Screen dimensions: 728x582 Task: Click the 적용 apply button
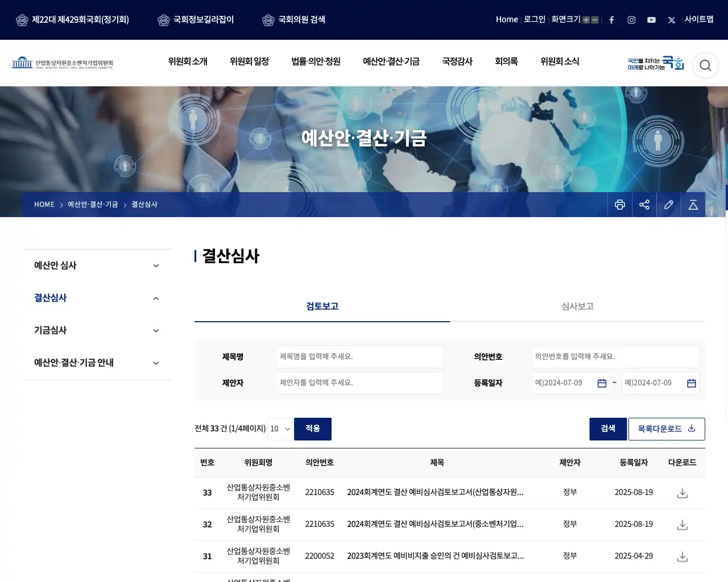tap(313, 429)
